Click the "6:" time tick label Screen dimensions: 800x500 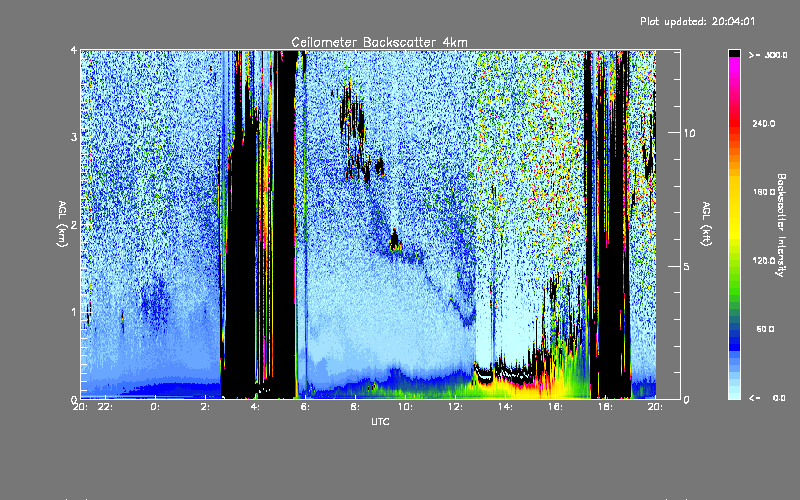[306, 407]
